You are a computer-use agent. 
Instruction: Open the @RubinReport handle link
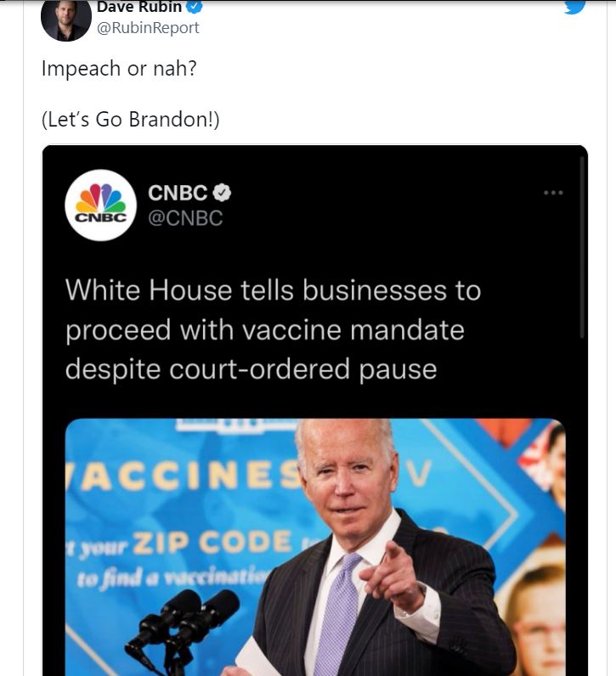148,28
